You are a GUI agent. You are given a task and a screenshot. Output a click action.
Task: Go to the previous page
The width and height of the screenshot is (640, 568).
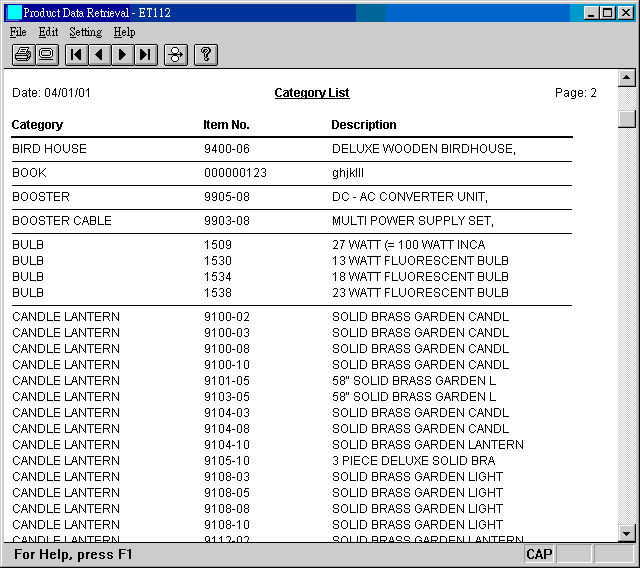click(99, 54)
